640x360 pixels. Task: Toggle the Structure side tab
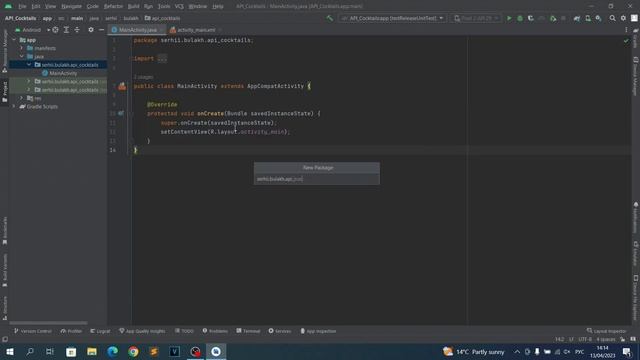tap(4, 308)
